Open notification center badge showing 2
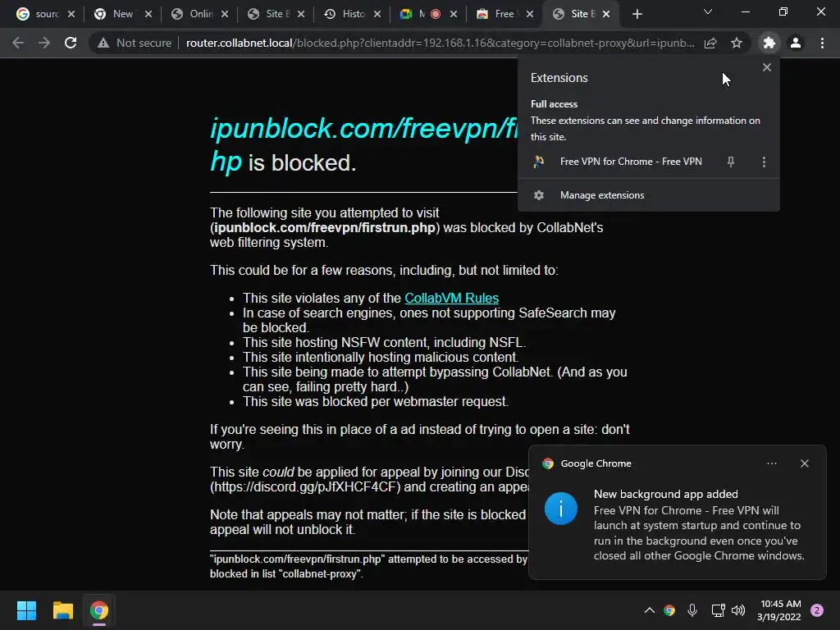Viewport: 840px width, 630px height. click(x=817, y=610)
